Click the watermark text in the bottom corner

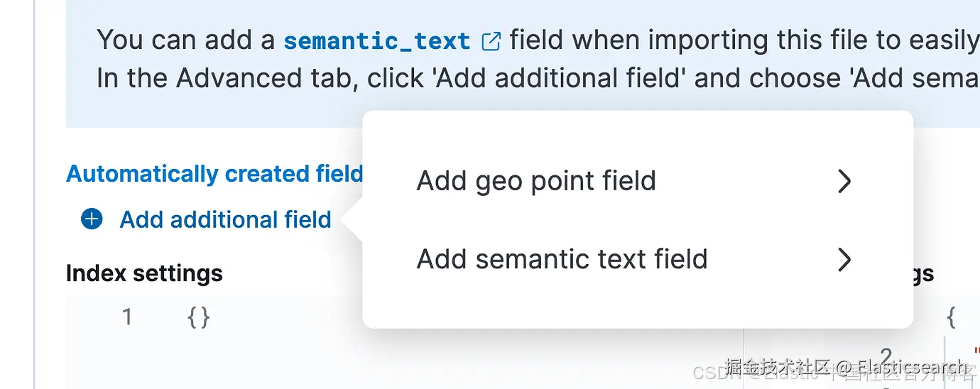click(845, 368)
